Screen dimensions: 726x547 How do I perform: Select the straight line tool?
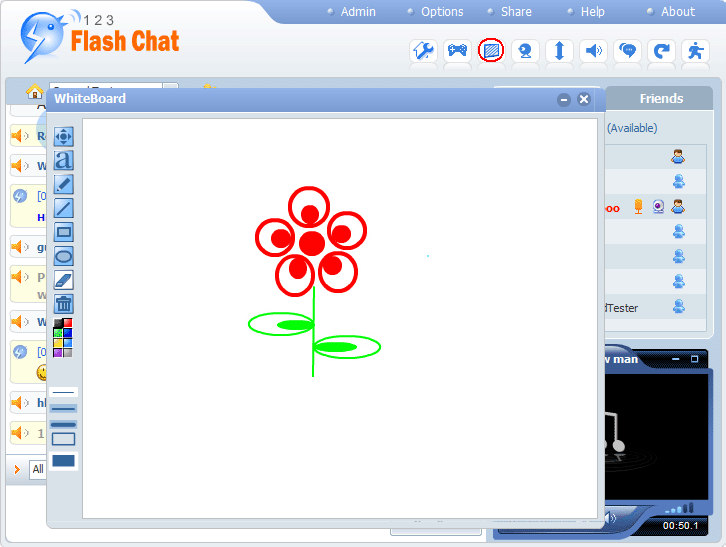63,208
